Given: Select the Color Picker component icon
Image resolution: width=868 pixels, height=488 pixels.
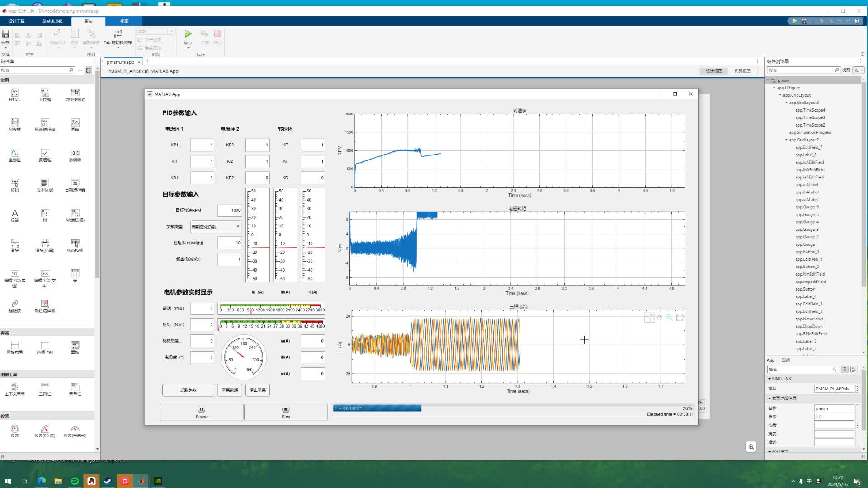Looking at the screenshot, I should click(45, 304).
